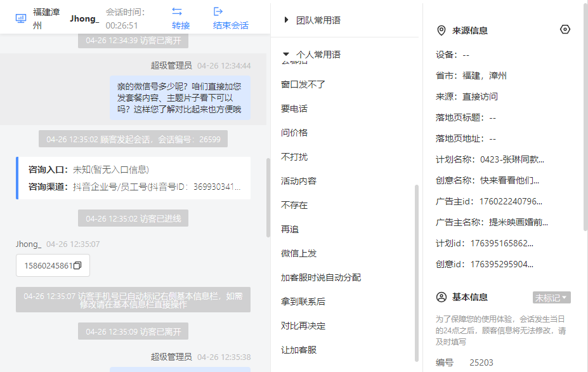
Task: Click the location pin icon beside 来源信息
Action: click(x=441, y=30)
